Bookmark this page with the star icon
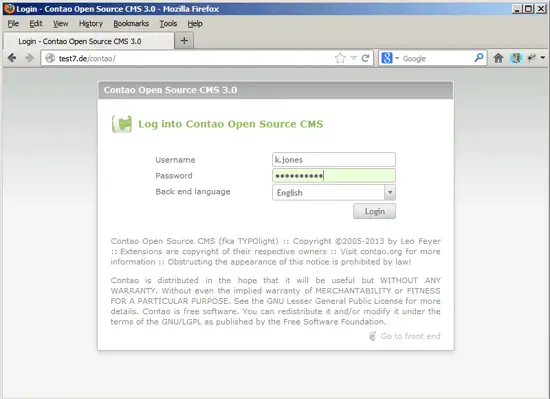 [x=340, y=58]
